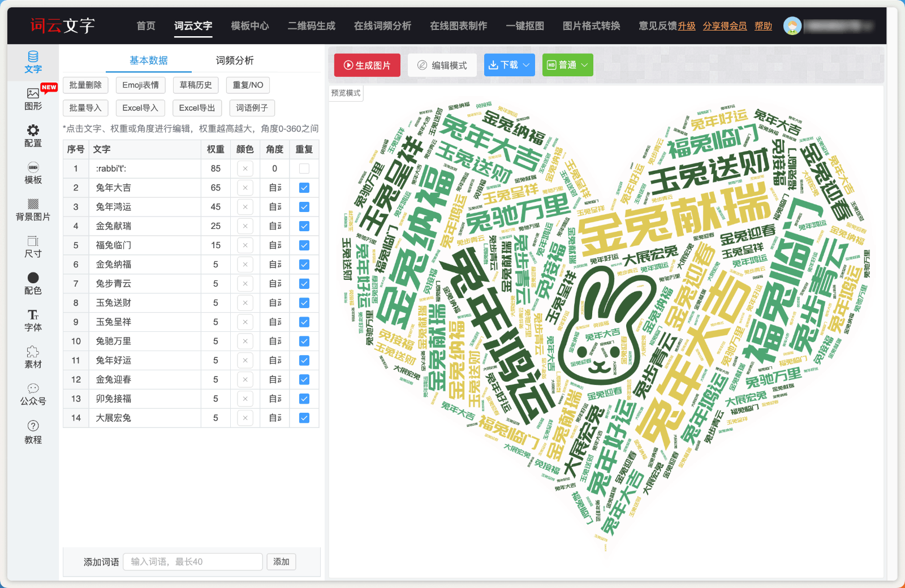Expand the 下载 download dropdown

click(509, 65)
